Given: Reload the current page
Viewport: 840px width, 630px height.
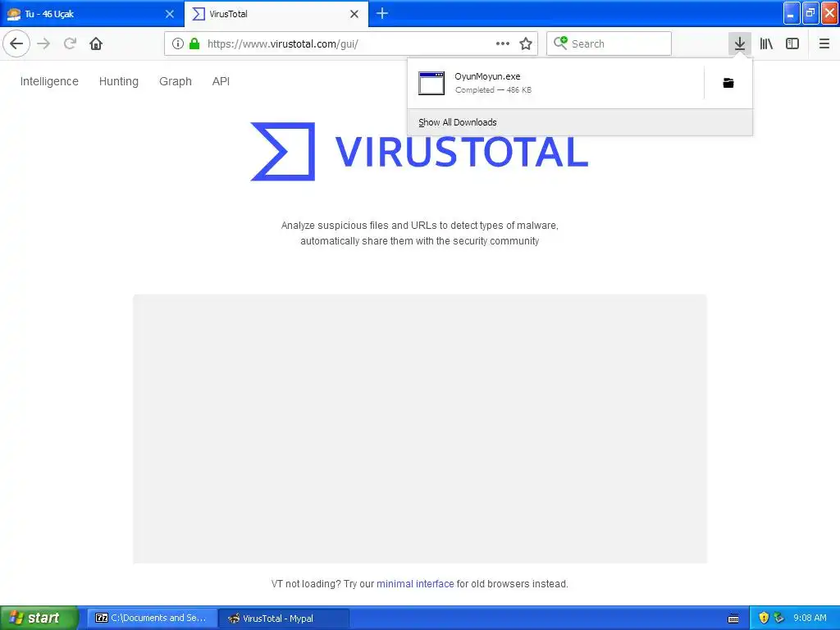Looking at the screenshot, I should (70, 44).
